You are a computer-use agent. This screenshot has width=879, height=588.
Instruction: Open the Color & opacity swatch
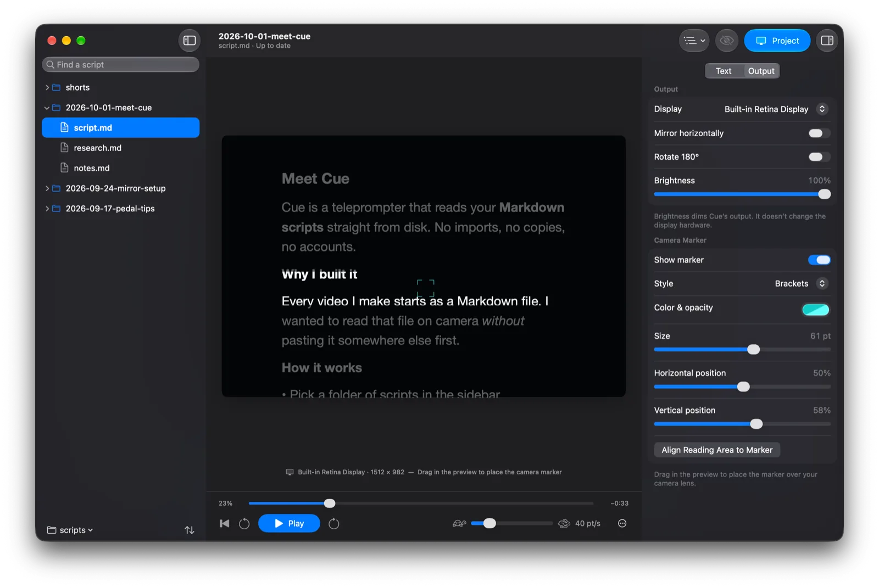(816, 310)
